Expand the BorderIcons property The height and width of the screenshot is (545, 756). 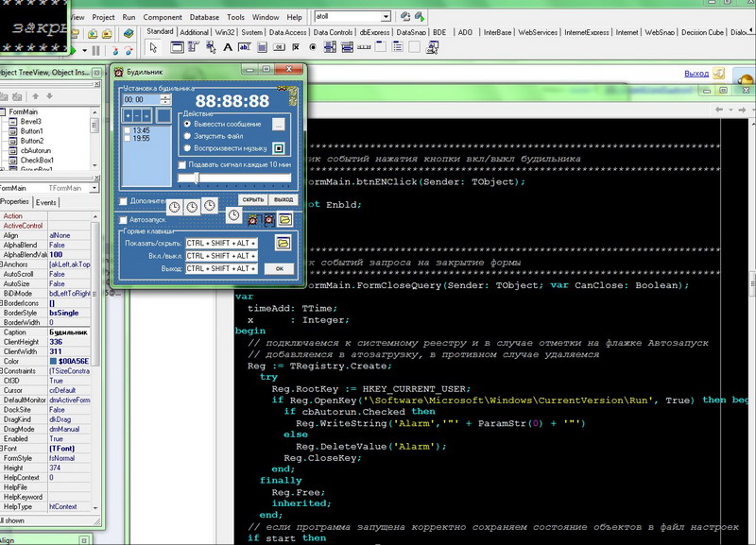[2, 303]
